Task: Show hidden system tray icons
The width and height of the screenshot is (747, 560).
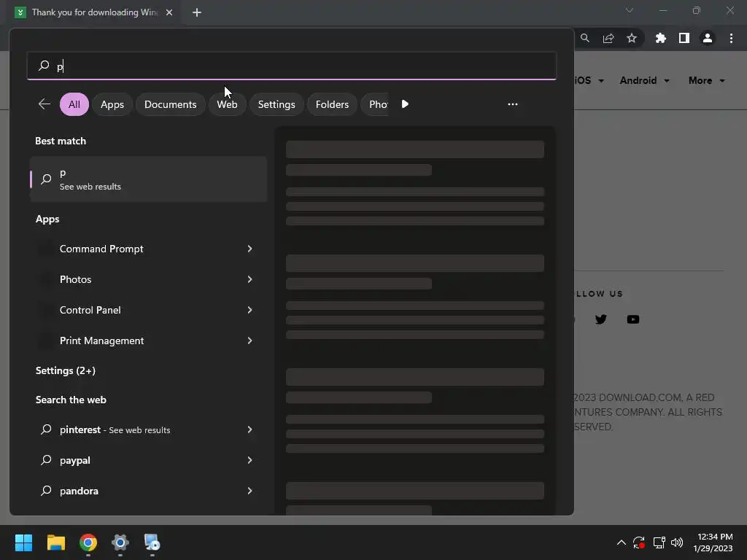Action: click(x=622, y=542)
